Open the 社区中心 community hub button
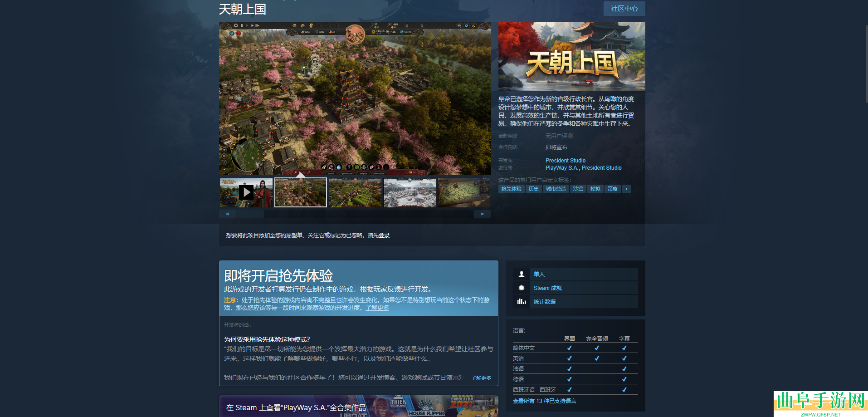The width and height of the screenshot is (868, 417). (624, 9)
